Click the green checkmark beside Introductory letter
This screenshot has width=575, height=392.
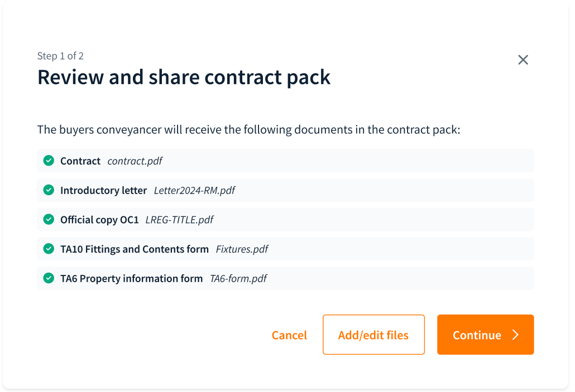tap(49, 190)
